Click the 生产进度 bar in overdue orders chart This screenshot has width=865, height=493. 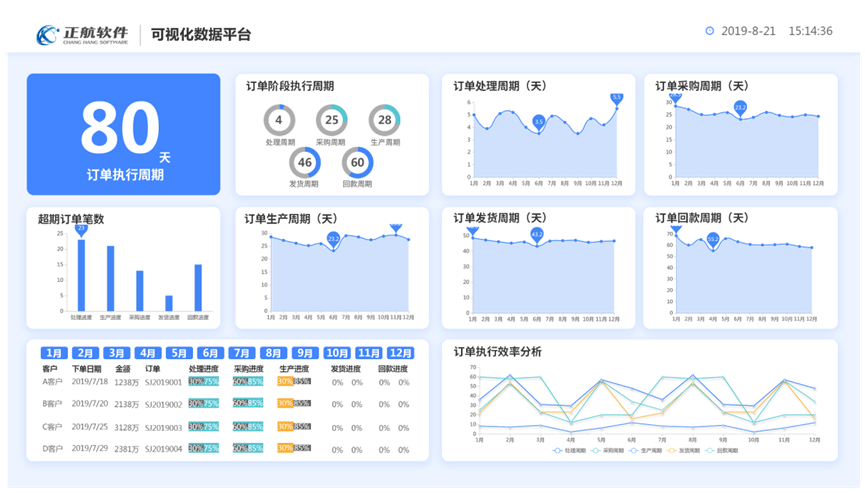point(111,278)
